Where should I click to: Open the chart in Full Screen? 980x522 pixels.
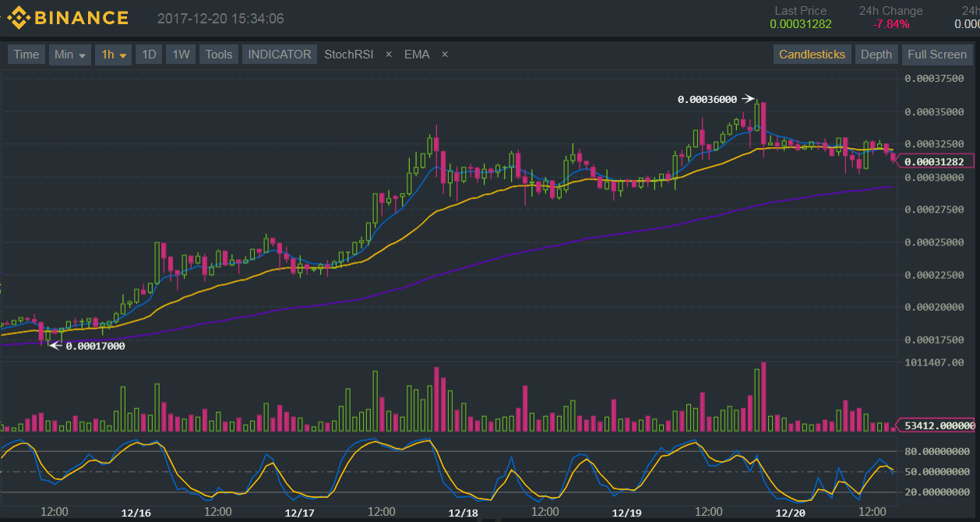click(x=937, y=55)
